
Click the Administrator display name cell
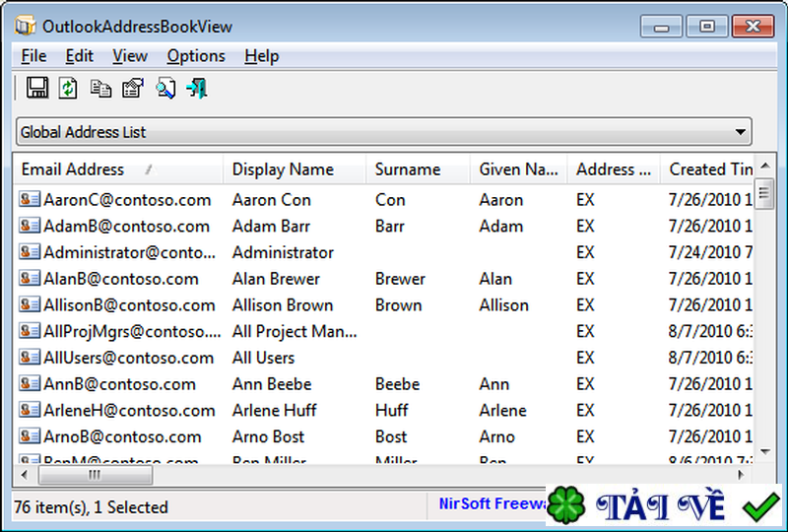(283, 252)
